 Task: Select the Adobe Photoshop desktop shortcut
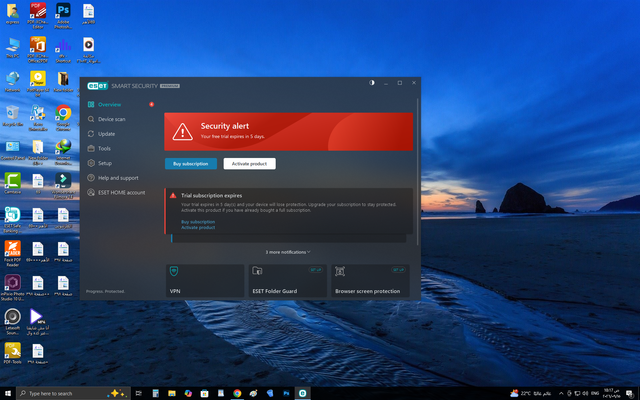tap(63, 16)
